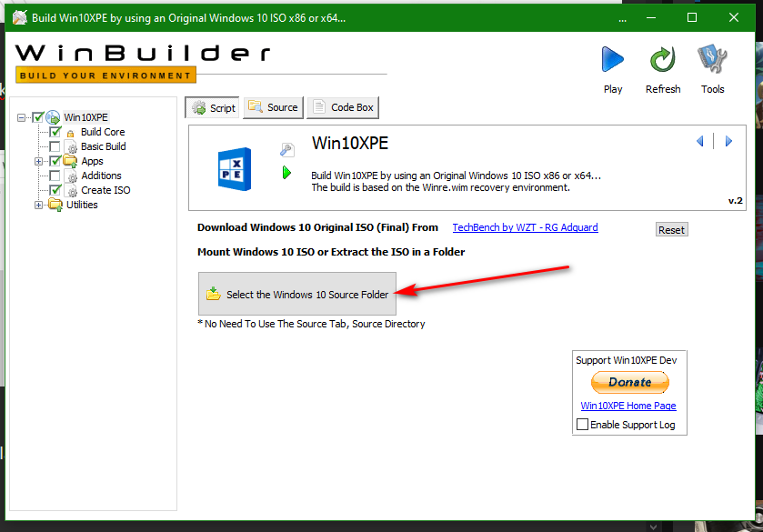Click the Win10XPE blue logo thumbnail
This screenshot has height=532, width=763.
click(235, 169)
